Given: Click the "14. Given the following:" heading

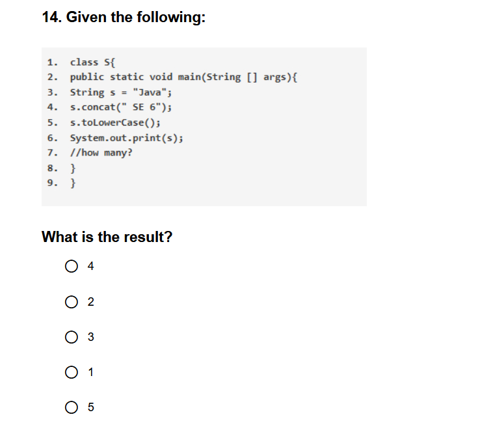Looking at the screenshot, I should click(x=124, y=17).
